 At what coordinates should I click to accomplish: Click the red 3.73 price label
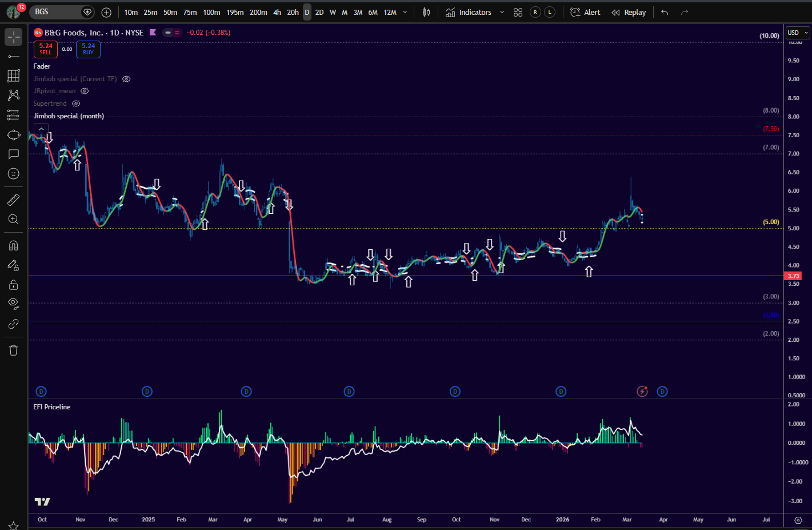pos(793,276)
